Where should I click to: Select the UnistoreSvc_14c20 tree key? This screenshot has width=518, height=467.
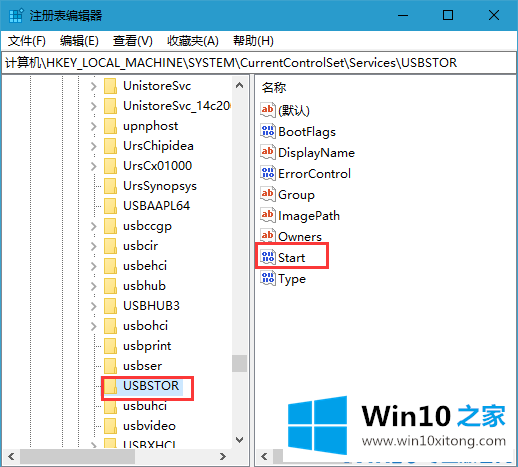[176, 106]
